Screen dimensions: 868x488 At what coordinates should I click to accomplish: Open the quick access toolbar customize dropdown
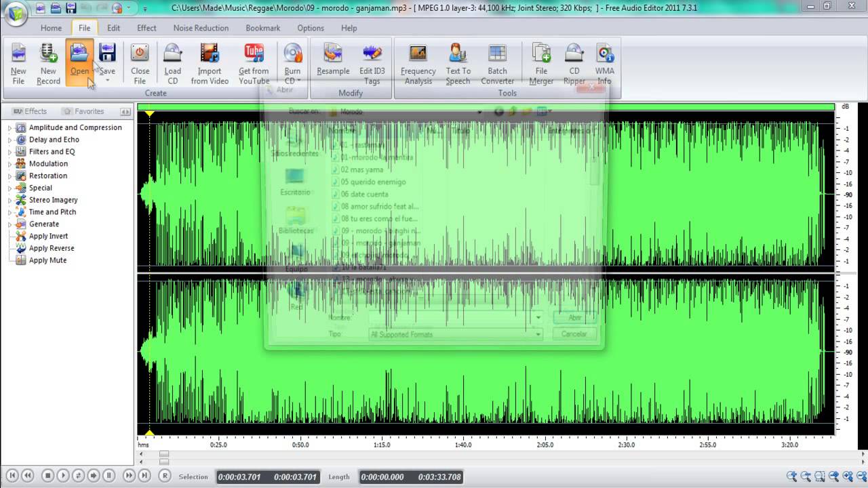click(x=144, y=8)
